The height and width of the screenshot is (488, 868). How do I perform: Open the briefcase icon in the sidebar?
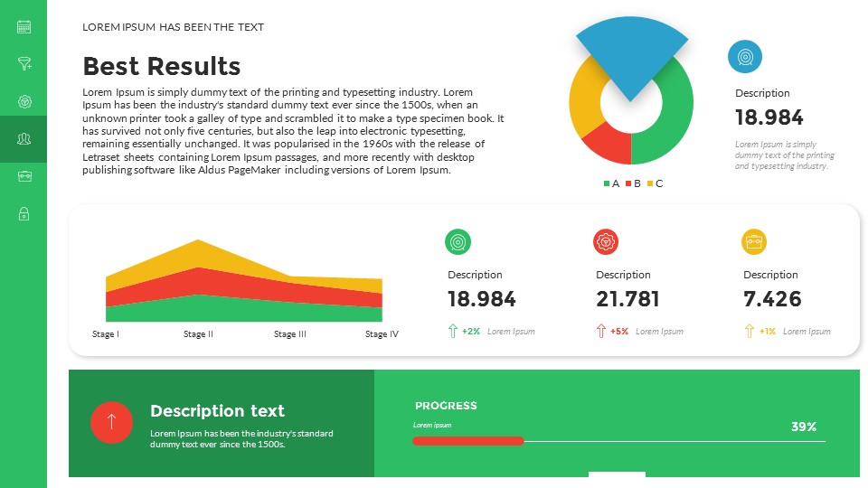pyautogui.click(x=24, y=175)
